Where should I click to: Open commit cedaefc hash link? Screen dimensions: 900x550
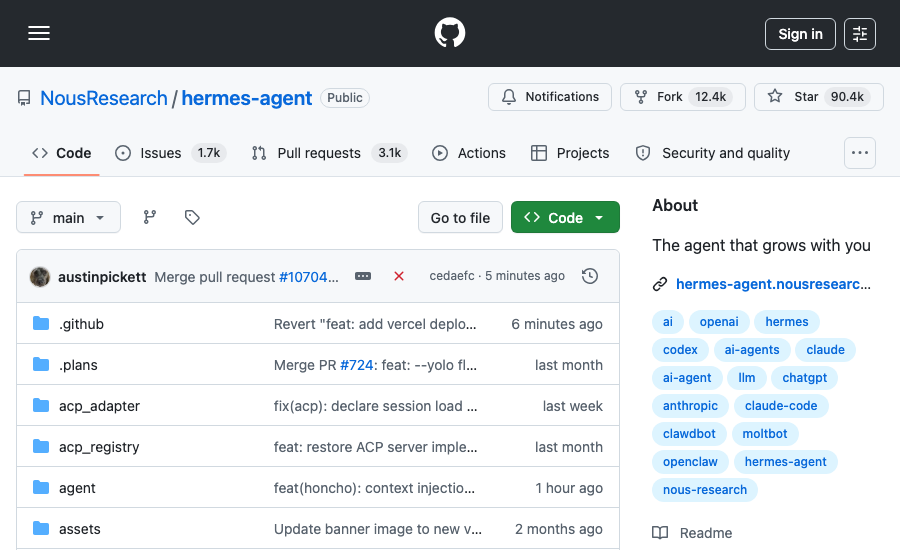(x=452, y=276)
